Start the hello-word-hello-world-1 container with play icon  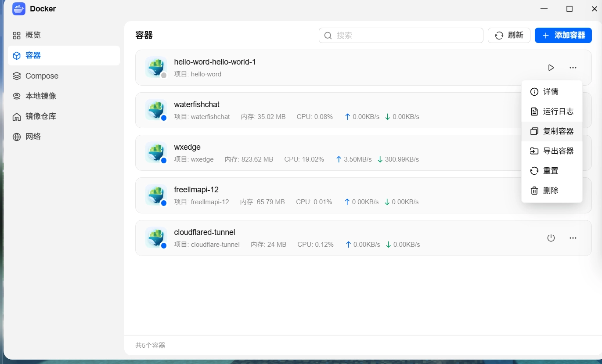tap(551, 68)
